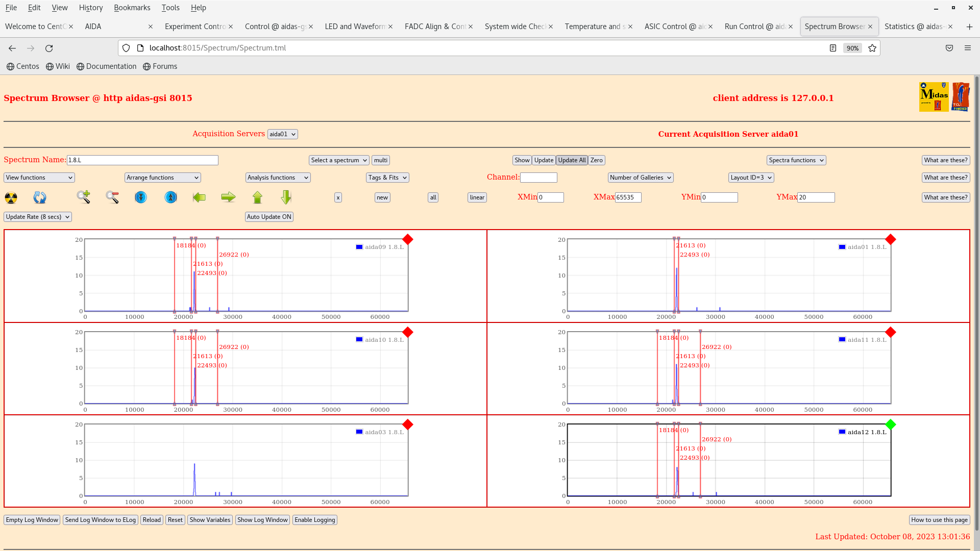Screen dimensions: 980x551
Task: Click the green up arrow icon
Action: (x=257, y=197)
